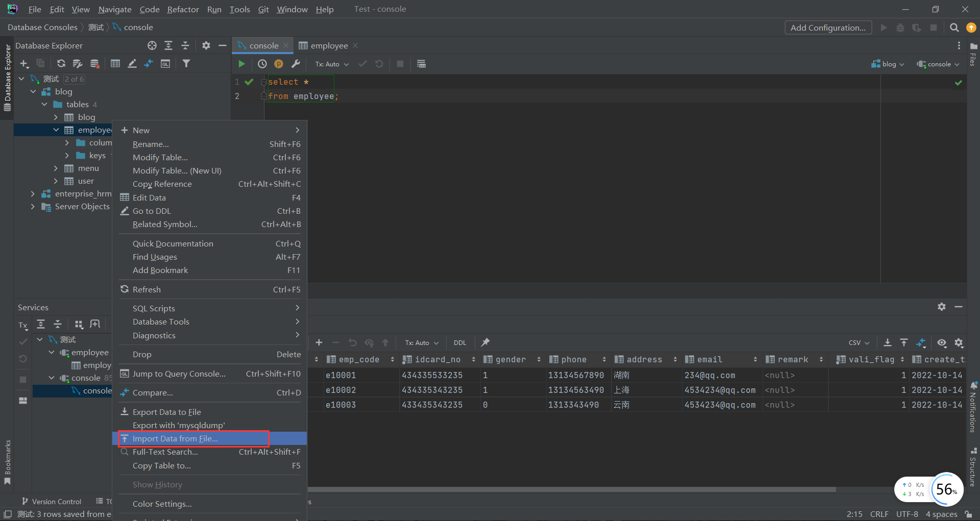Click Add Configuration... button
This screenshot has height=521, width=980.
click(828, 28)
